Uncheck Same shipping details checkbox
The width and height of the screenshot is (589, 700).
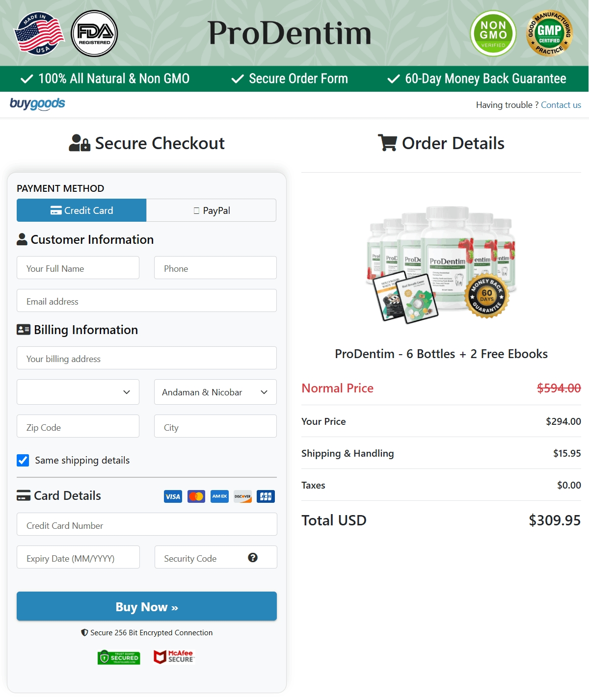click(x=23, y=460)
